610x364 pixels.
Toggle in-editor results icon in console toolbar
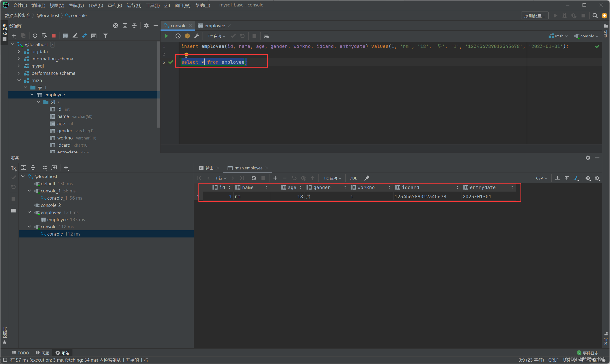(266, 36)
